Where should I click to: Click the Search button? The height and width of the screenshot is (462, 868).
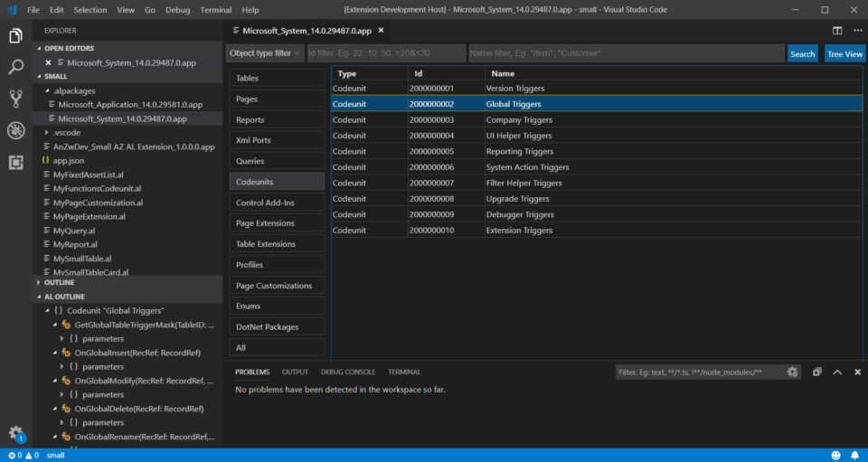(802, 53)
